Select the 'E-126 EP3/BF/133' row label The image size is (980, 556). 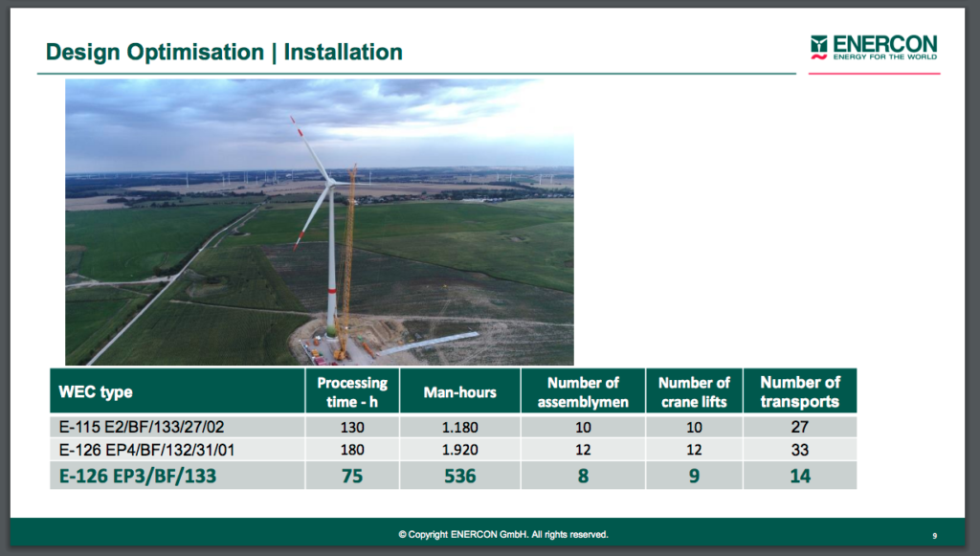click(138, 476)
